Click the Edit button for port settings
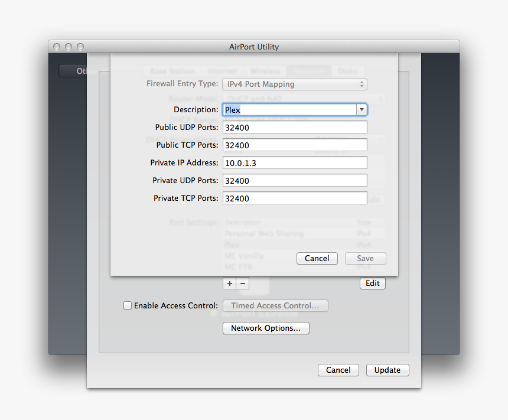The height and width of the screenshot is (420, 508). [x=373, y=283]
